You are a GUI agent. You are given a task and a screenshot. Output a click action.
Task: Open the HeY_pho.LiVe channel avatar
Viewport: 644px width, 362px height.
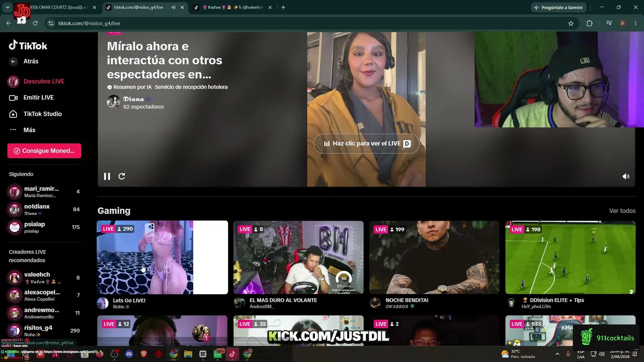511,303
